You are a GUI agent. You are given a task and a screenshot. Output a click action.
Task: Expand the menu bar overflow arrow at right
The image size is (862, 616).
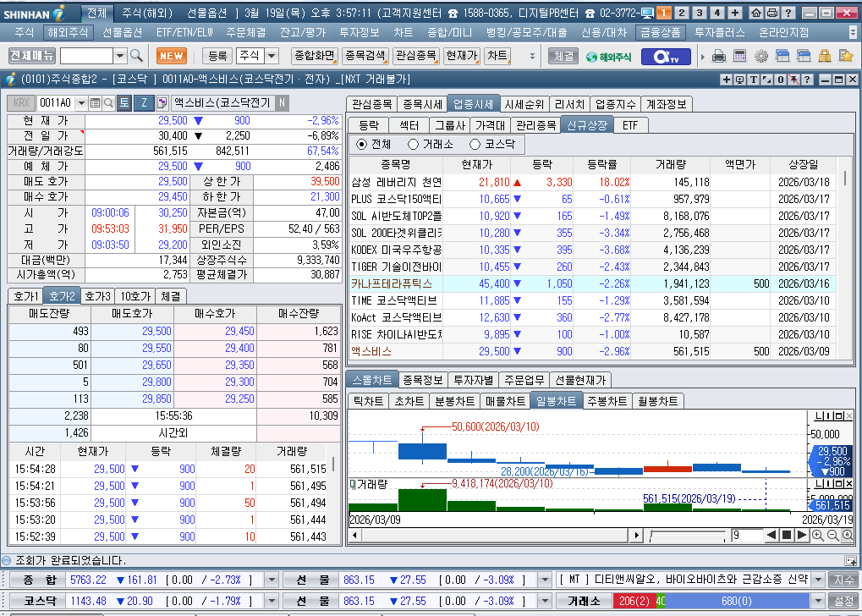[x=853, y=32]
